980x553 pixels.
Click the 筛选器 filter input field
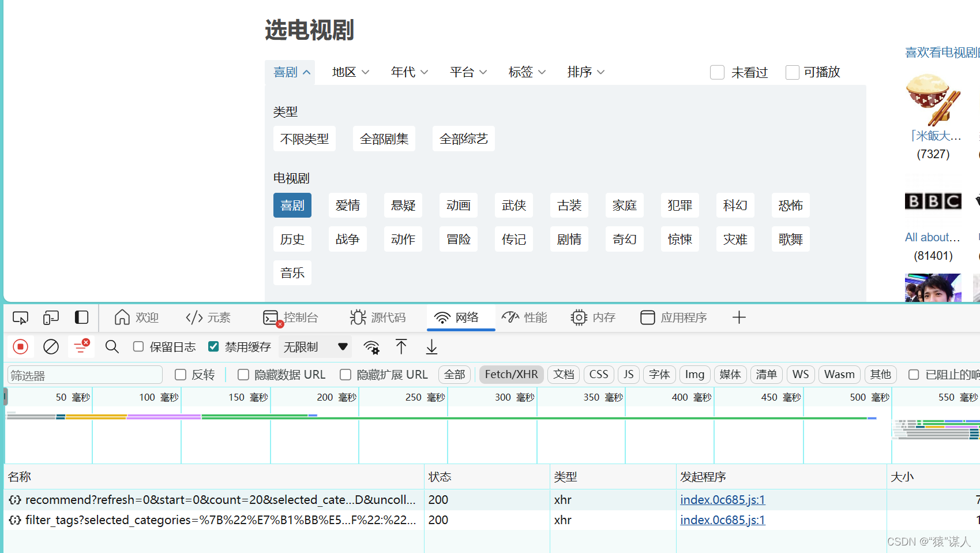pos(85,375)
